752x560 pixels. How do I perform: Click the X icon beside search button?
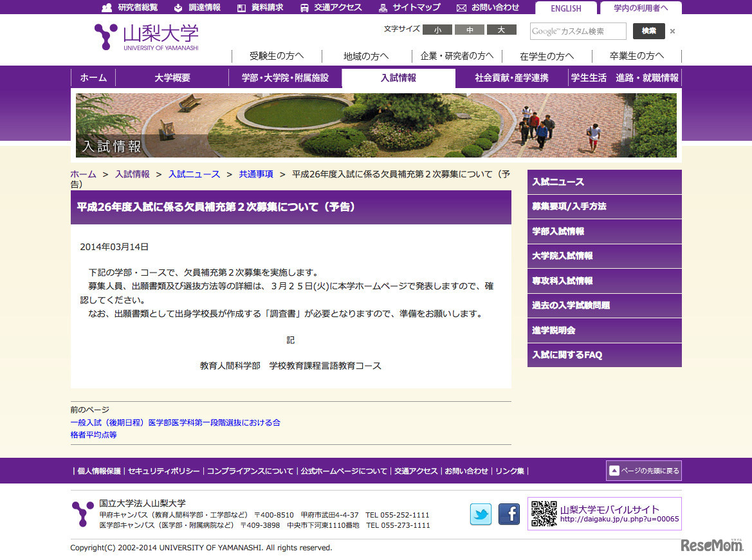point(672,32)
